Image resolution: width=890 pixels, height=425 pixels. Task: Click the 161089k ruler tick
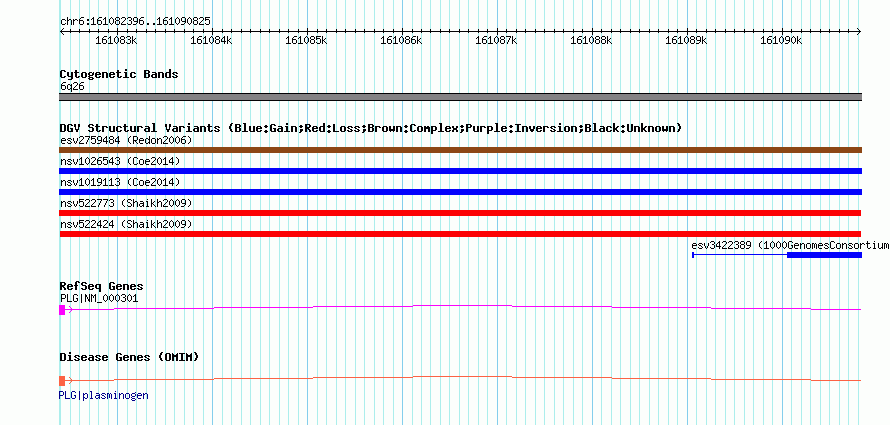[x=687, y=40]
